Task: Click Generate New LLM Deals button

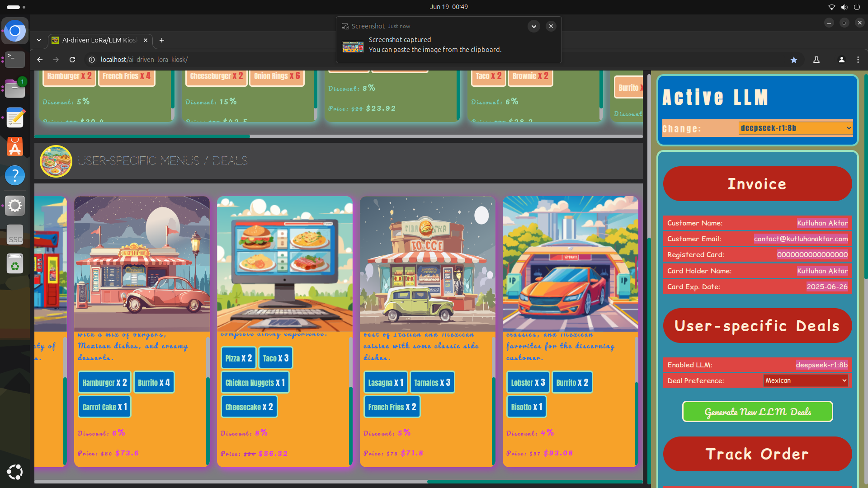Action: coord(757,412)
